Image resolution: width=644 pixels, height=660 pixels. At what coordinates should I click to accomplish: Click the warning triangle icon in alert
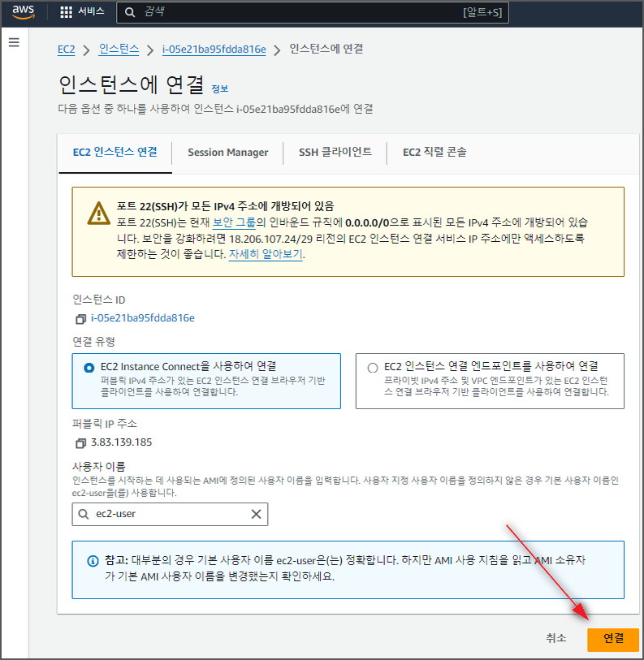click(x=98, y=214)
